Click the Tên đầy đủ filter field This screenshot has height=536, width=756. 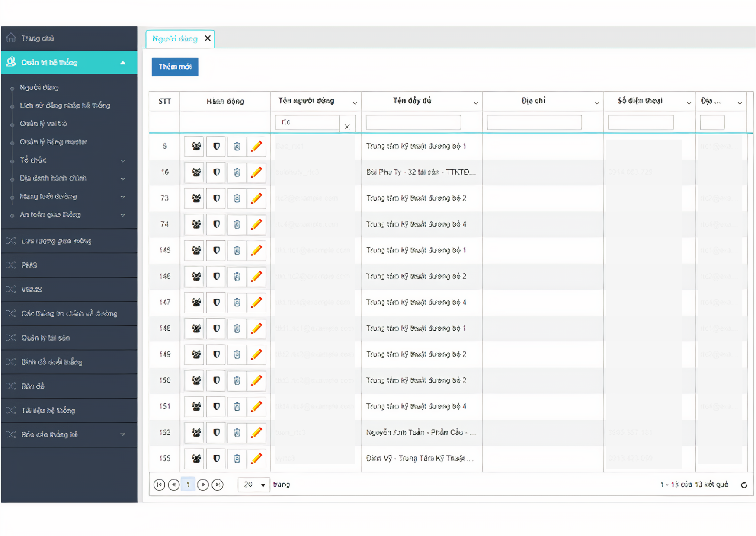[413, 122]
